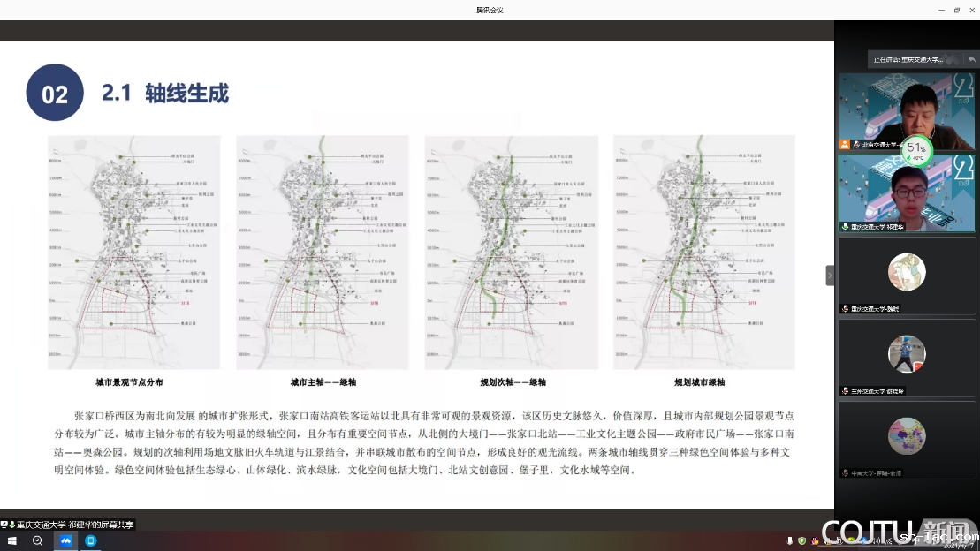Open Tencent Meeting from the taskbar
The width and height of the screenshot is (980, 551).
tap(65, 540)
